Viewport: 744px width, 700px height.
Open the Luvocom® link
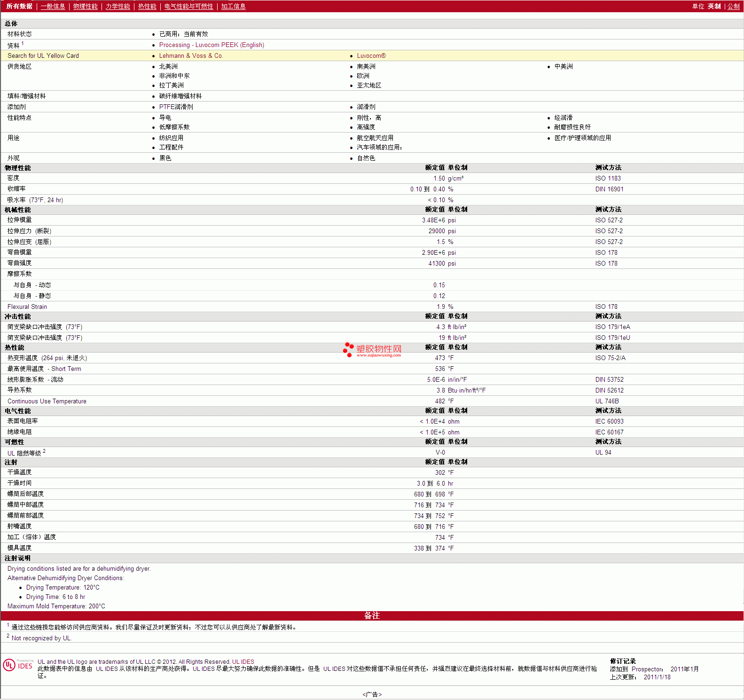tap(371, 56)
